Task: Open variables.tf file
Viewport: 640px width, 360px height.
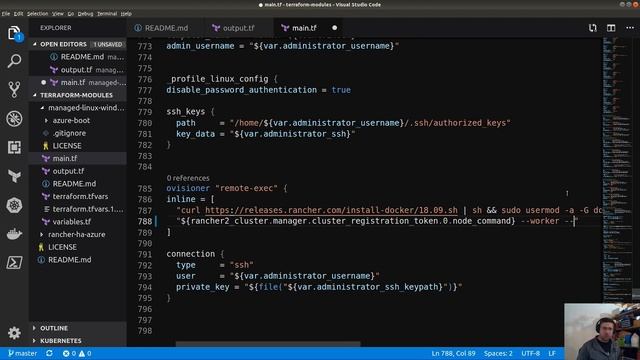Action: click(x=78, y=222)
